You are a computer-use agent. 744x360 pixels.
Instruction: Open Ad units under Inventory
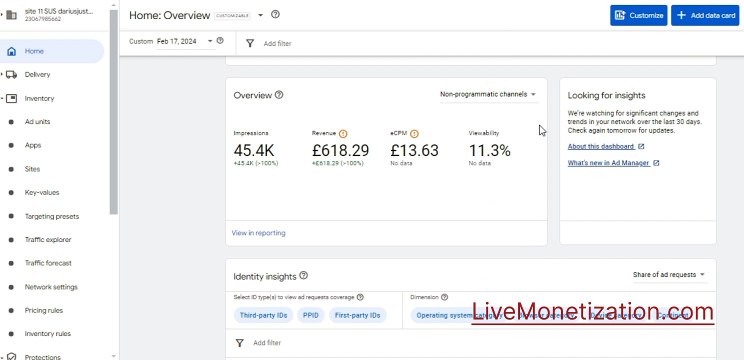[x=37, y=122]
